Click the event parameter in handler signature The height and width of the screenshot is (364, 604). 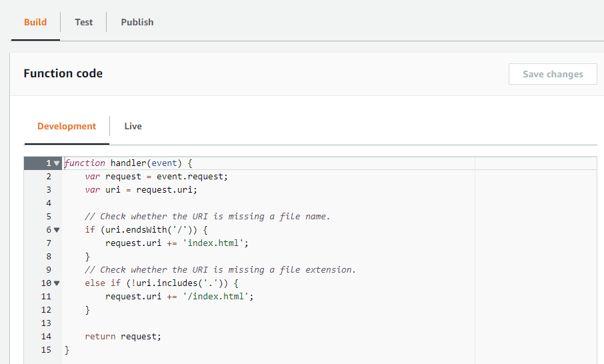164,163
